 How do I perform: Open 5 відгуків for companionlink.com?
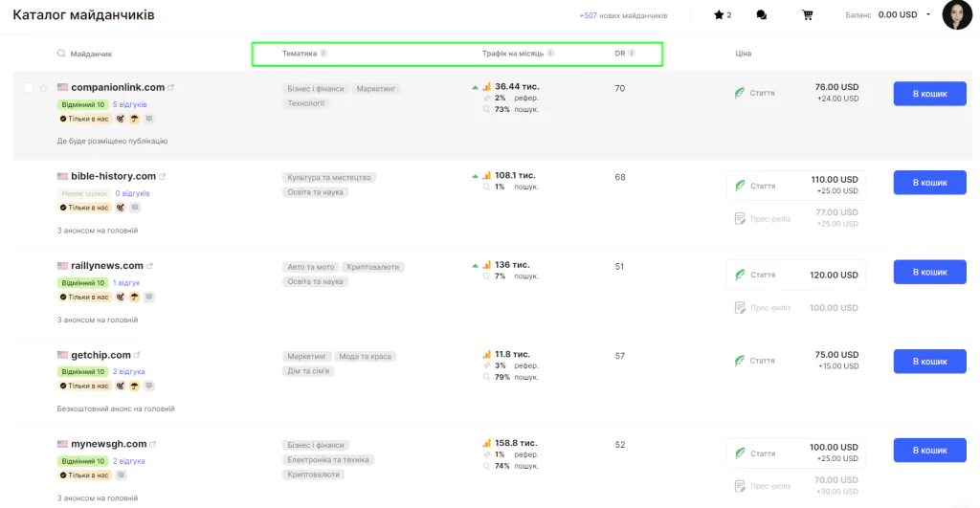[x=129, y=104]
